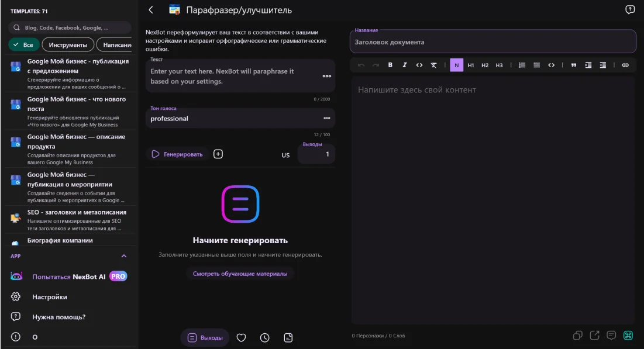Screen dimensions: 644x349
Task: Apply H1 heading style
Action: click(471, 65)
